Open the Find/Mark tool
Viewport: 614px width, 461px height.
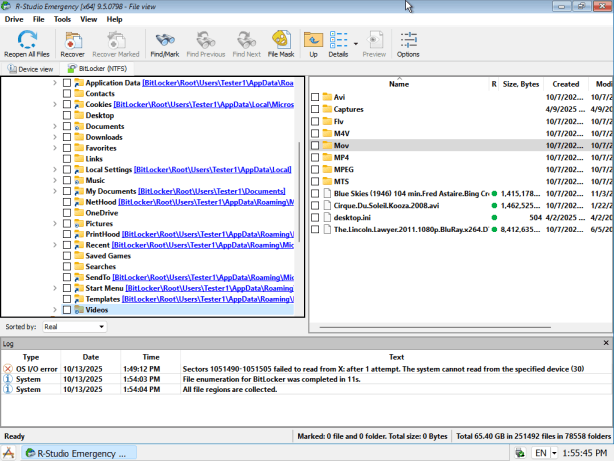tap(163, 40)
